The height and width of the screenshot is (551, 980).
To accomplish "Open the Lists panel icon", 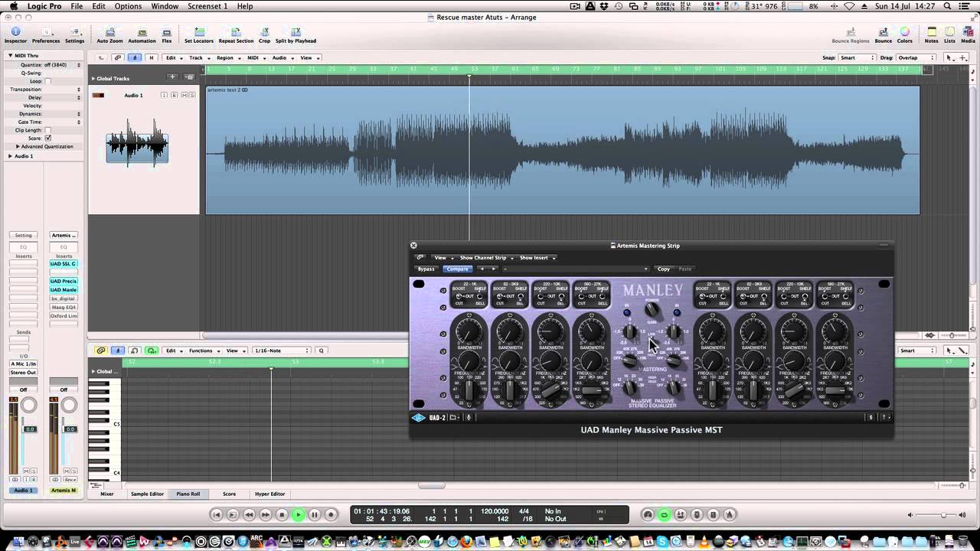I will tap(949, 35).
